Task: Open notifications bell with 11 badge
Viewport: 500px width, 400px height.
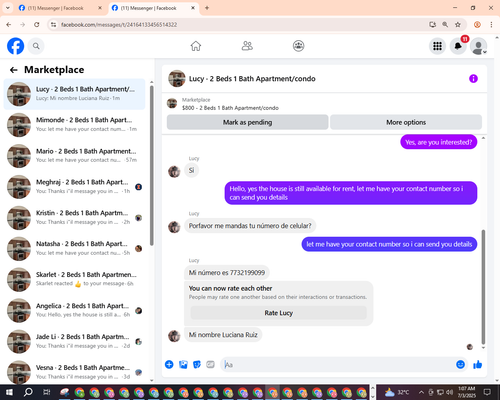Action: [458, 46]
